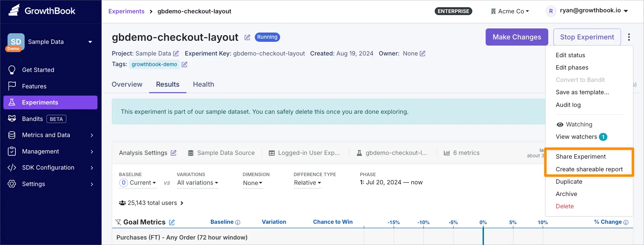Select Archive menu item
Screen dimensions: 644x245
click(x=566, y=194)
